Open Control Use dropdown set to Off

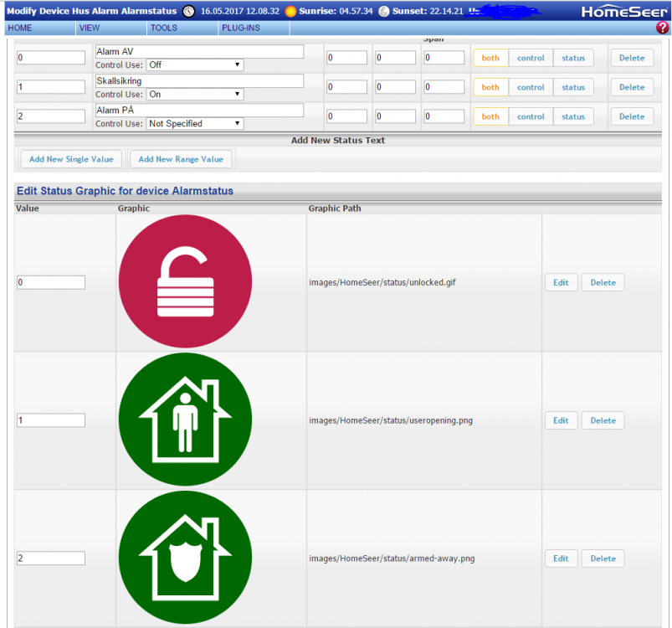click(194, 64)
